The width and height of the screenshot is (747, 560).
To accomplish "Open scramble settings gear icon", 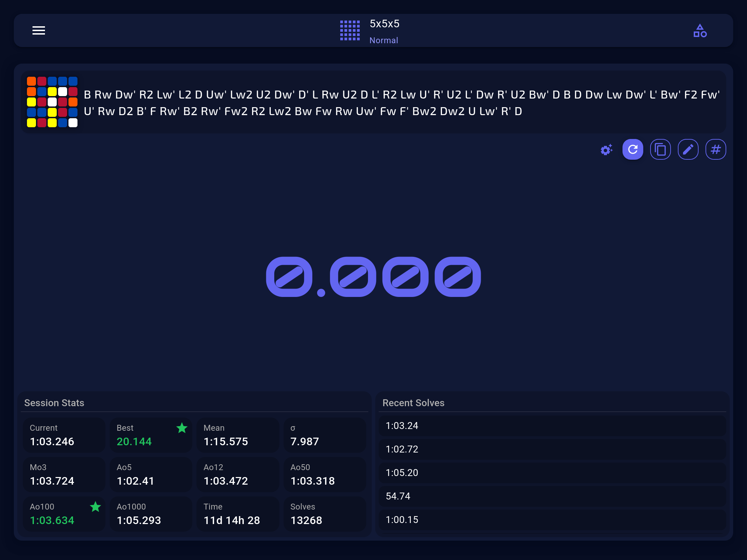I will click(606, 150).
